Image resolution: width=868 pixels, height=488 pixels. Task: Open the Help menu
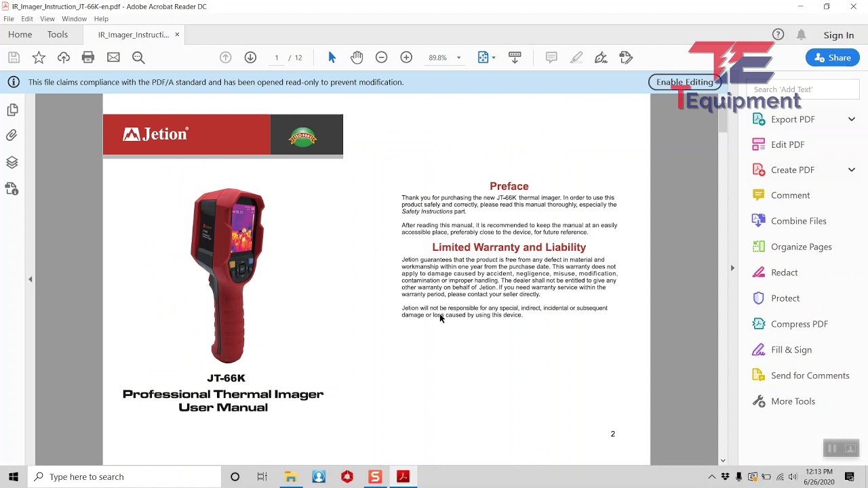pos(101,19)
